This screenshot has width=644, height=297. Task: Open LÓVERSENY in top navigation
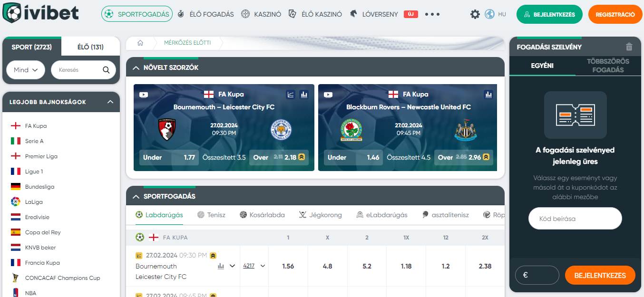(x=373, y=14)
